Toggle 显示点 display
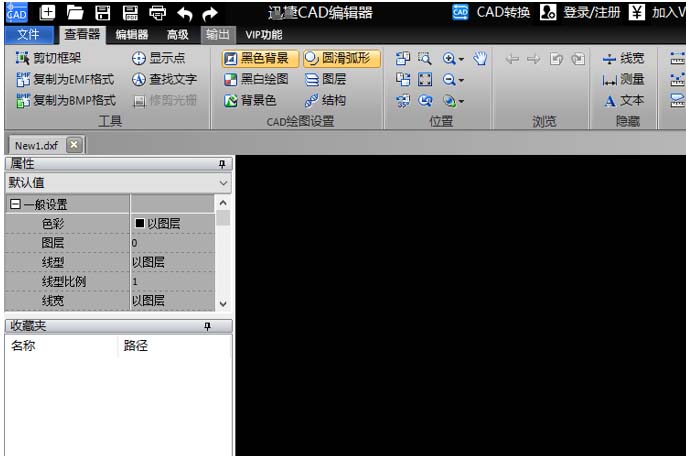This screenshot has height=456, width=686. 158,58
